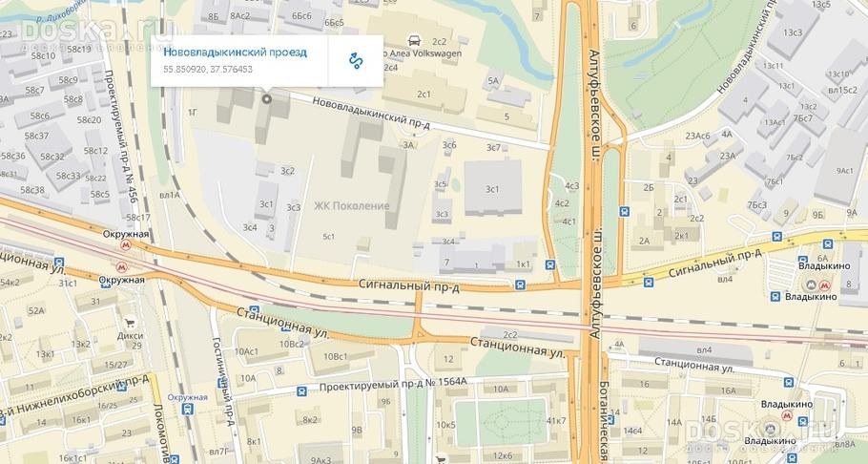Viewport: 868px width, 464px height.
Task: Click bus stop icon on Сигнальный пр-д center
Action: tap(520, 285)
